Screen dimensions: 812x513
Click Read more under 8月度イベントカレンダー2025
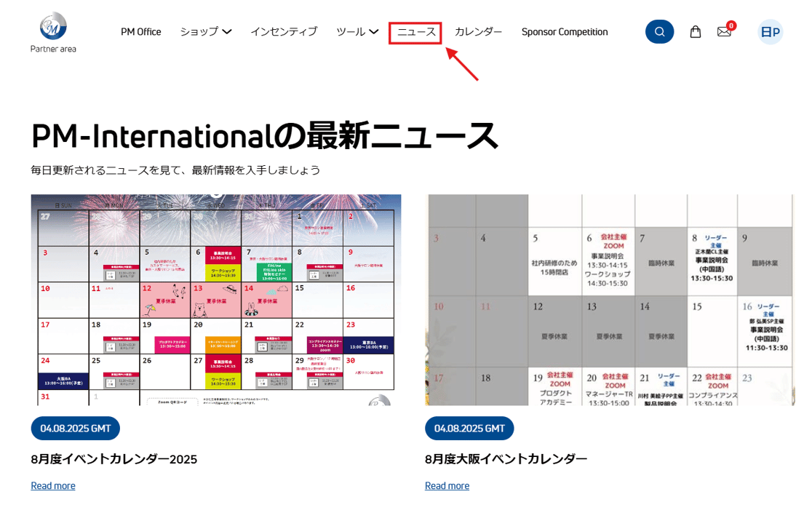point(53,485)
